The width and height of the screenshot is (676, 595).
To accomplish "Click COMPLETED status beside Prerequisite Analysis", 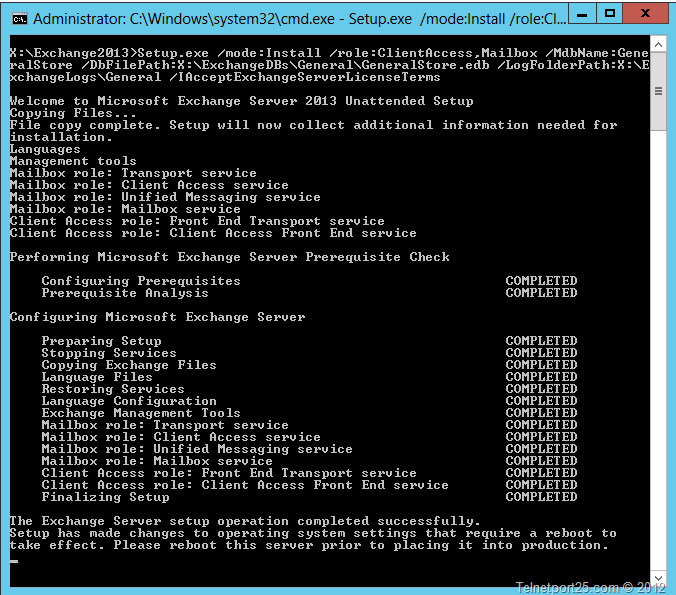I will [541, 293].
